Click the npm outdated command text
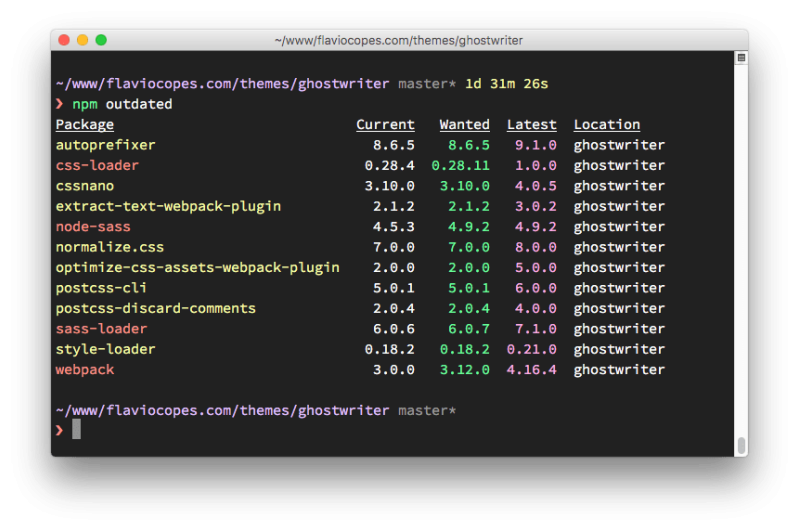The width and height of the screenshot is (800, 531). coord(122,104)
